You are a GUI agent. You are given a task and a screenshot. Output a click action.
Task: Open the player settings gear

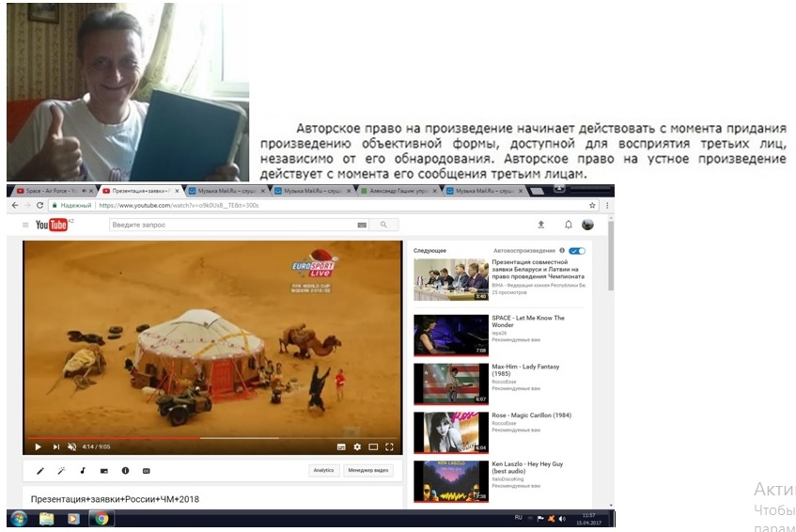click(357, 446)
